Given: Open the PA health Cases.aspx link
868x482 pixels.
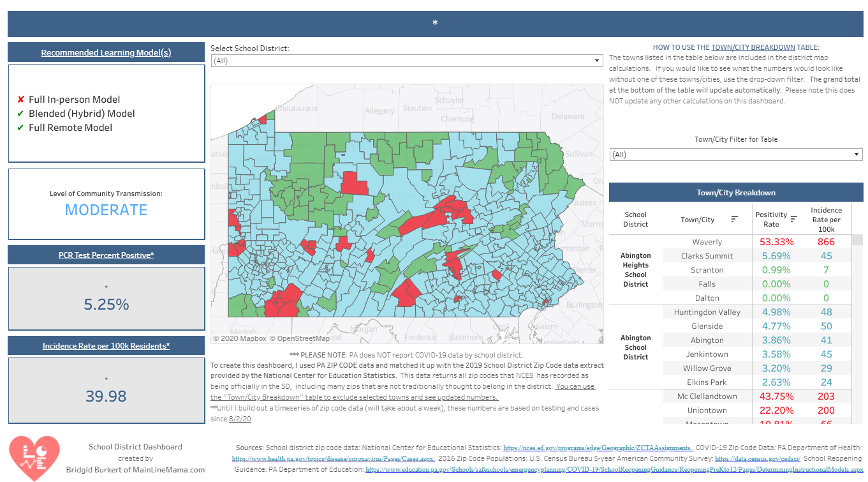Looking at the screenshot, I should click(334, 458).
